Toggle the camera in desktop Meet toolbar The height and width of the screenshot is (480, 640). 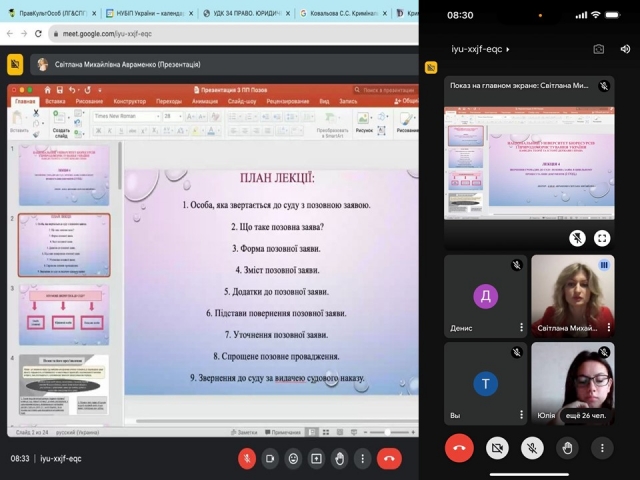pos(269,458)
